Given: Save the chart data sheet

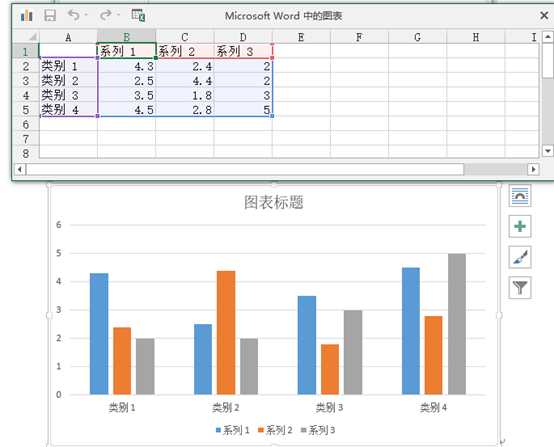Looking at the screenshot, I should [50, 16].
